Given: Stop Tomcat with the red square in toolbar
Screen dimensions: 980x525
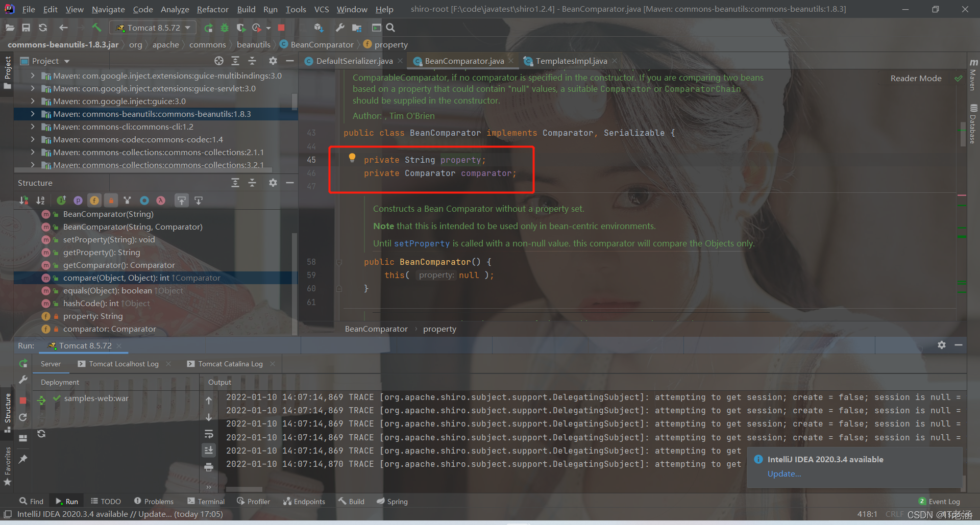Looking at the screenshot, I should (281, 28).
